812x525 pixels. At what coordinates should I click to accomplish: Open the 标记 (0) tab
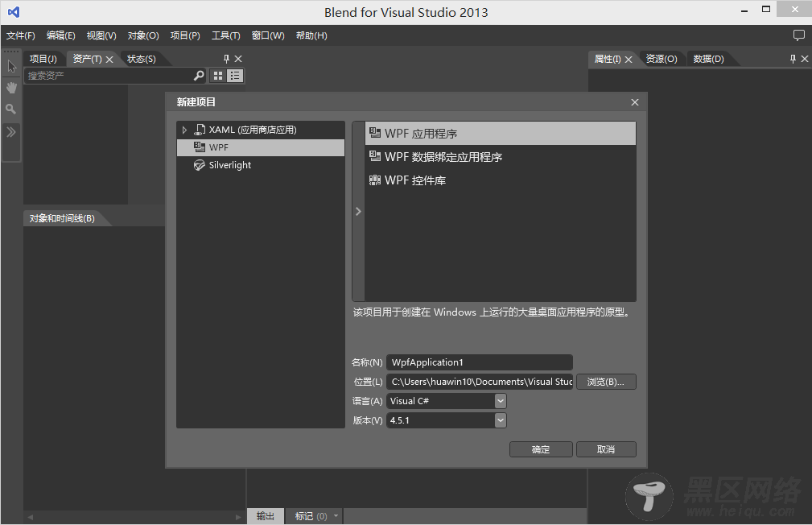311,516
